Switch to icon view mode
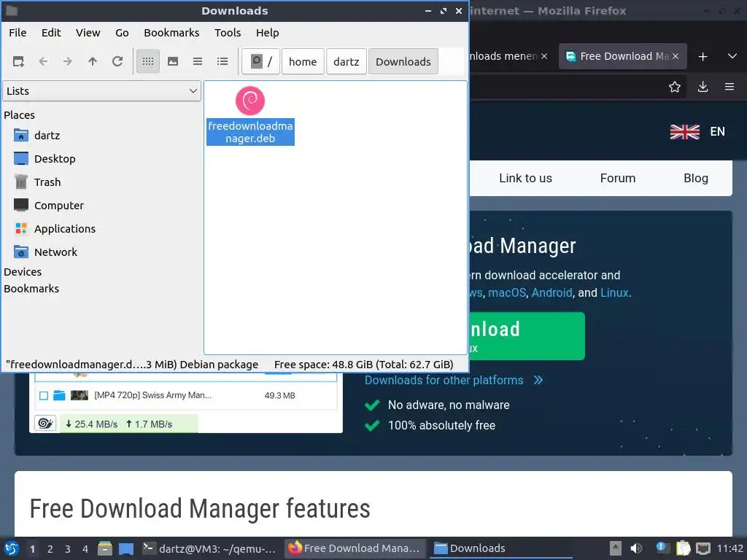Viewport: 747px width, 560px height. 148,61
